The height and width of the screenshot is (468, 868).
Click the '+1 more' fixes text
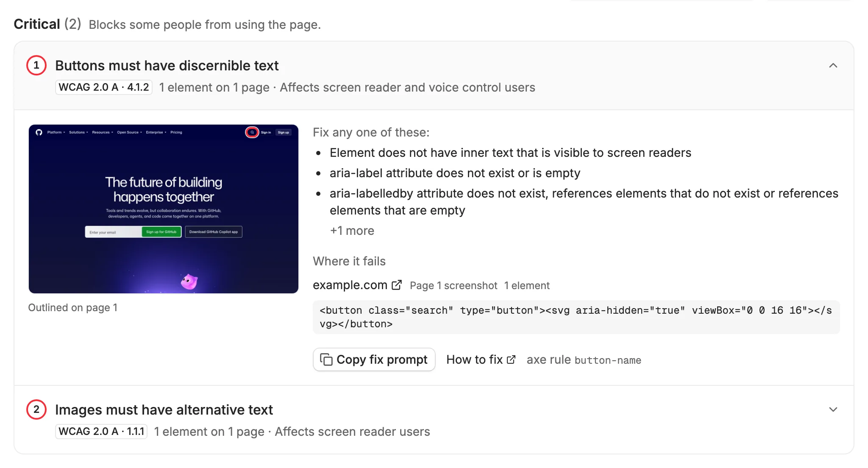pos(352,231)
